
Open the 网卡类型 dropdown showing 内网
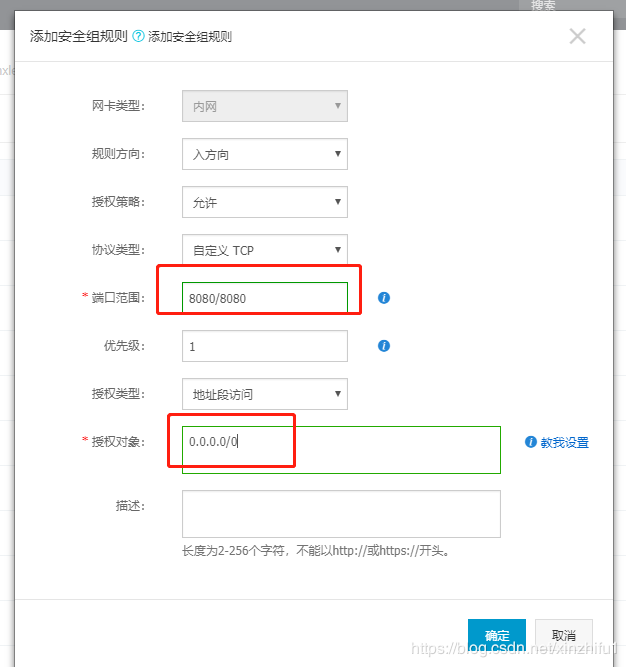point(265,106)
